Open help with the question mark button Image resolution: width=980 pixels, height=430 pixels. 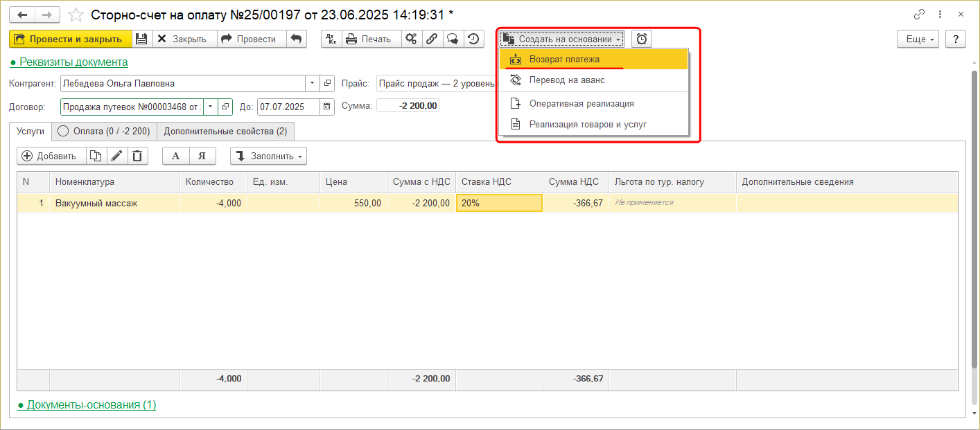(x=956, y=39)
